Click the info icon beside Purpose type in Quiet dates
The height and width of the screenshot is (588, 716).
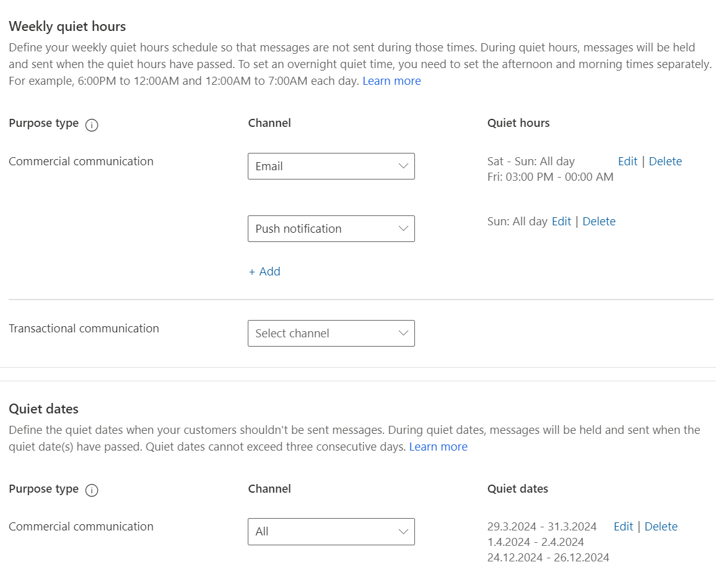click(91, 490)
